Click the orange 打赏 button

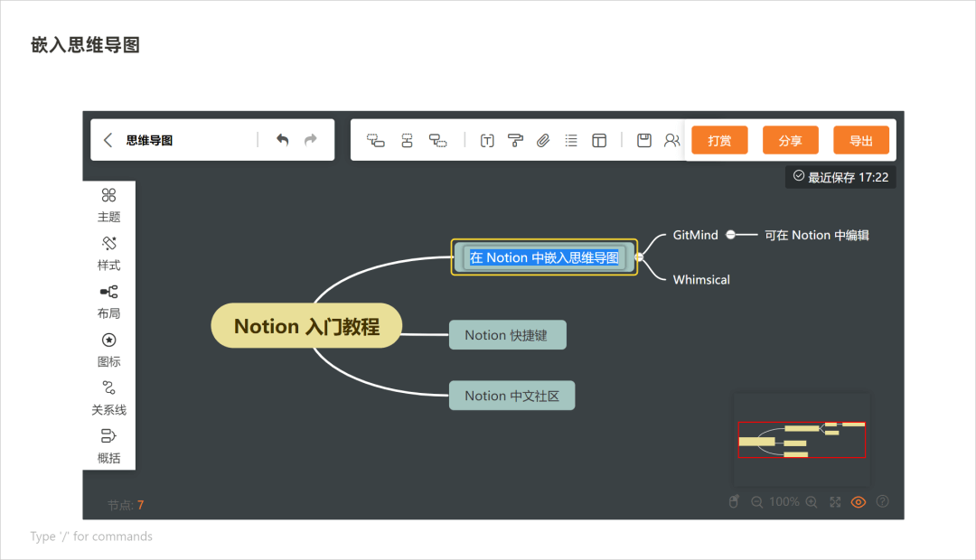pyautogui.click(x=719, y=141)
